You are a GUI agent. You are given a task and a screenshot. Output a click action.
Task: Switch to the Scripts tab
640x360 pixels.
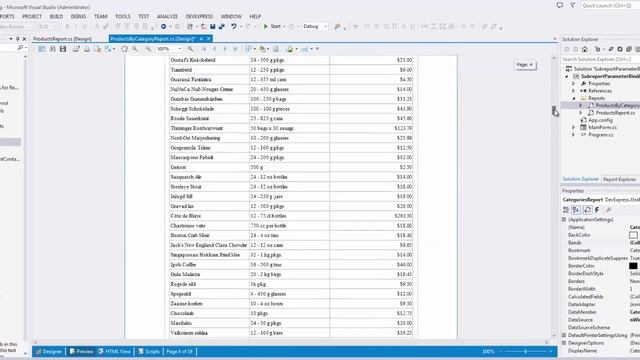click(x=149, y=351)
